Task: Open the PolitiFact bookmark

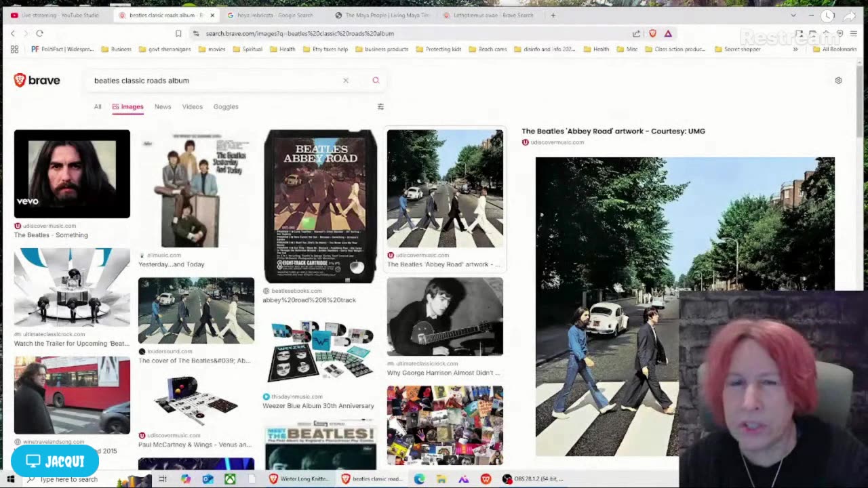Action: (x=62, y=49)
